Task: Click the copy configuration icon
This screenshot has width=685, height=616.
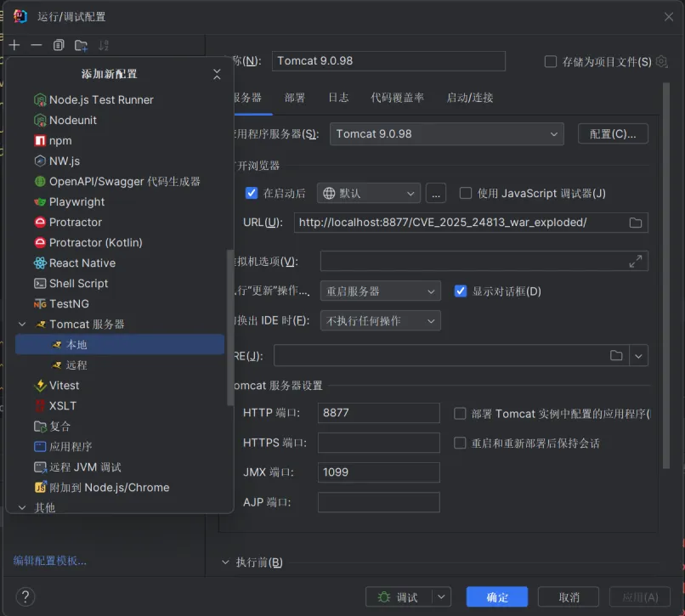Action: point(59,45)
